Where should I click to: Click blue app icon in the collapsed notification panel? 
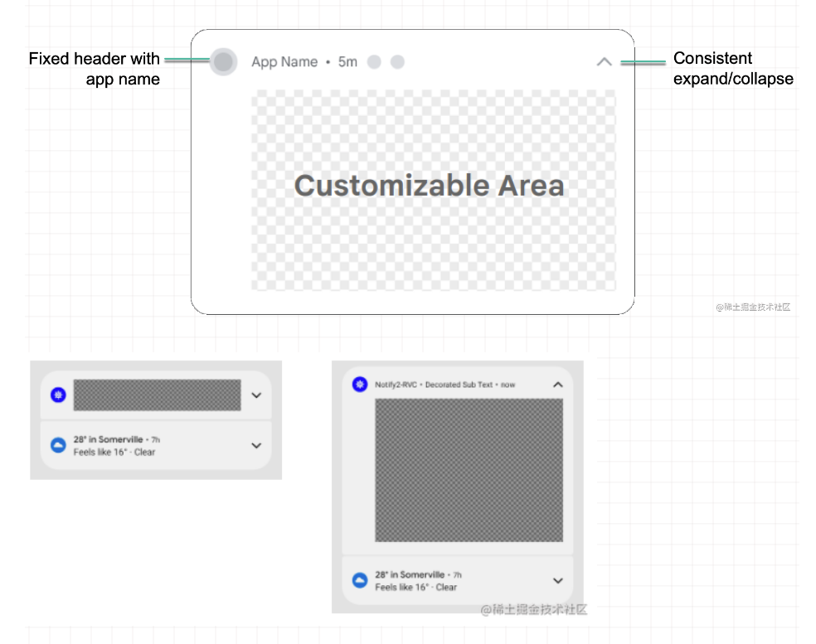57,395
